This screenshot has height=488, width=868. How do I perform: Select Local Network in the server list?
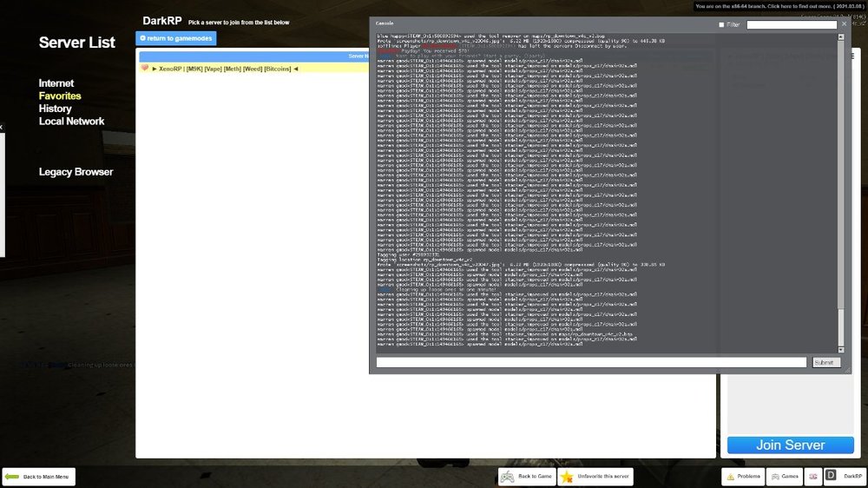tap(71, 122)
